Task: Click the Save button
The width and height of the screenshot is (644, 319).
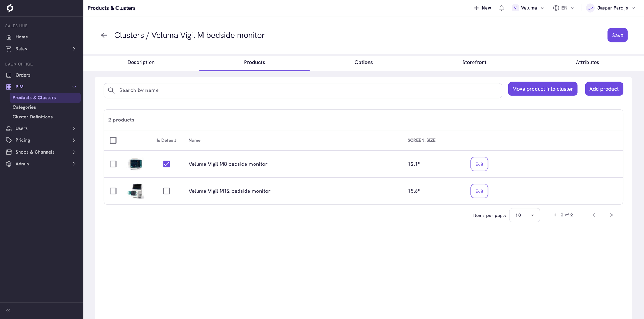Action: tap(617, 35)
